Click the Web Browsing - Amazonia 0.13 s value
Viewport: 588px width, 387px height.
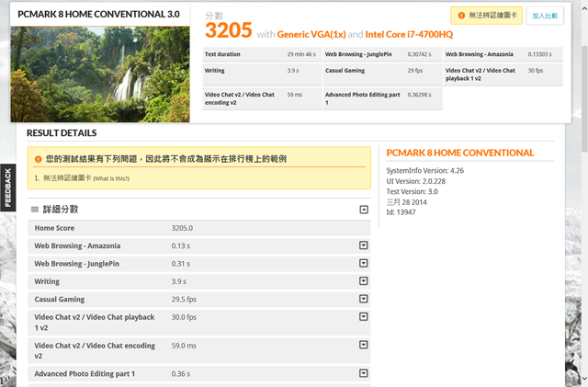tap(181, 245)
